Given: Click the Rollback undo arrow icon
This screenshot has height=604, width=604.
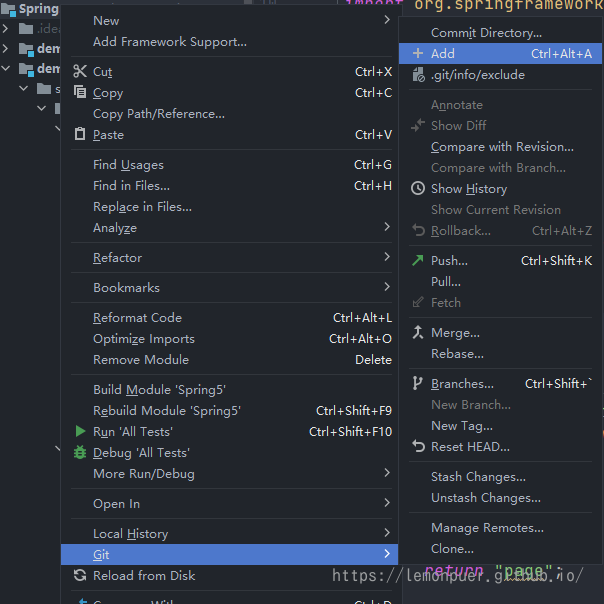Looking at the screenshot, I should 418,230.
